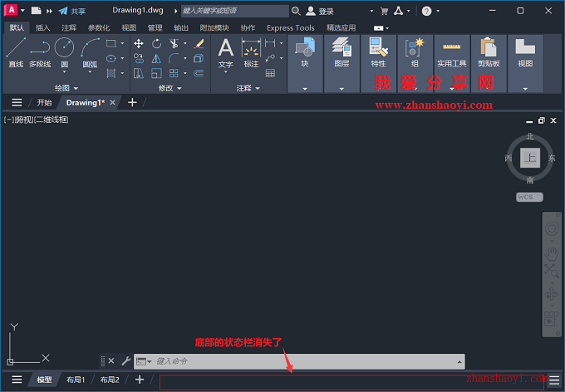The image size is (565, 392).
Task: Restore the drawing viewport window
Action: (x=541, y=120)
